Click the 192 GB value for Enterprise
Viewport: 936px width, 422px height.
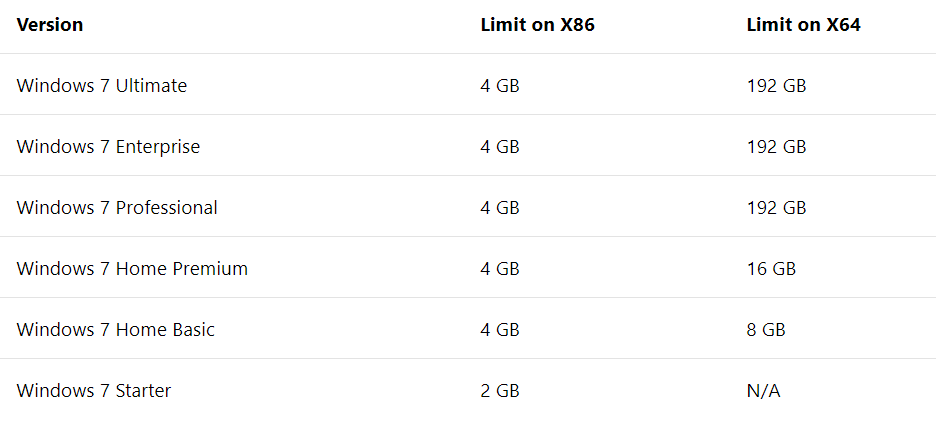(x=777, y=146)
